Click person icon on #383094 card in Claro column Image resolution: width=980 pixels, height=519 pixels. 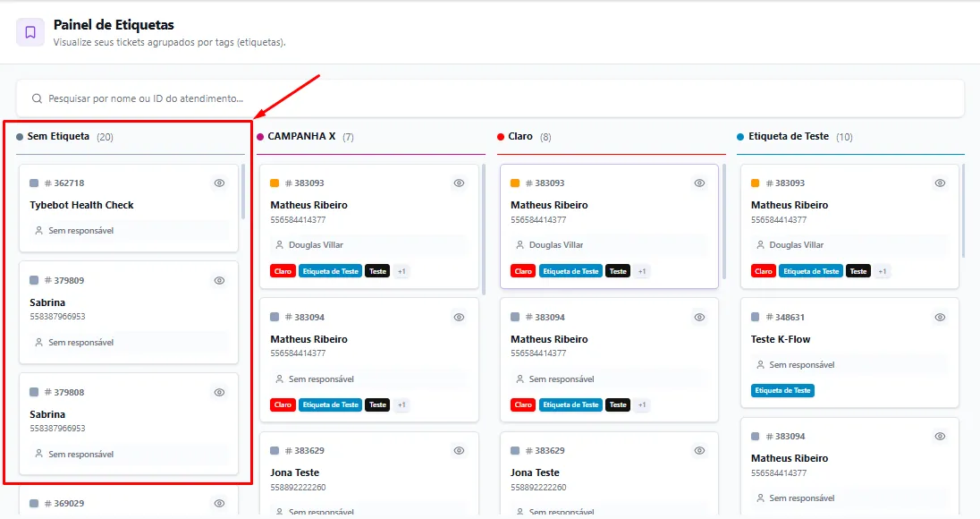[520, 379]
